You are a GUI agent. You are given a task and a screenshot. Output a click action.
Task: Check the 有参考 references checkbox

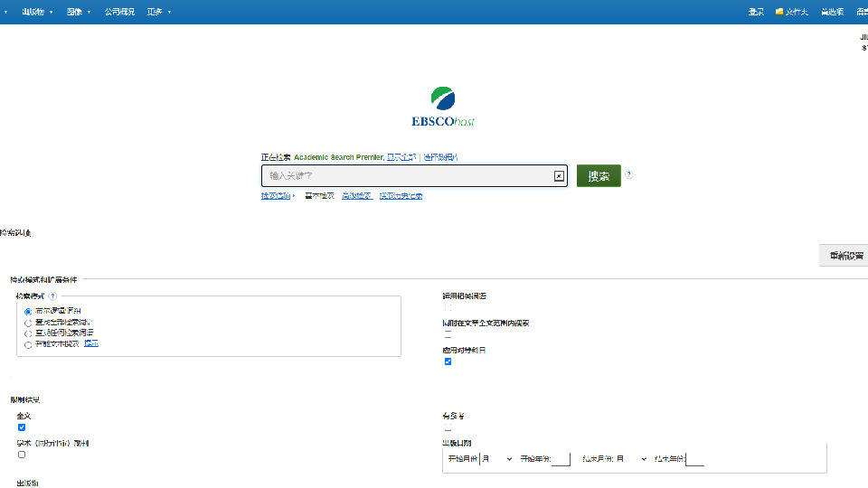click(x=448, y=427)
